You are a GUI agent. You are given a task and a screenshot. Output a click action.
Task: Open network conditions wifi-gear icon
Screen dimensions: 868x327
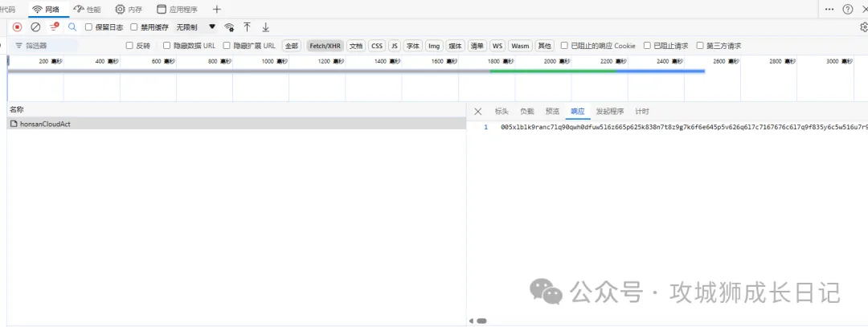tap(229, 27)
